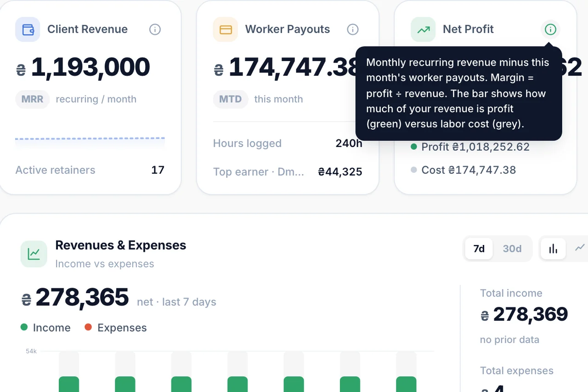The image size is (588, 392).
Task: Click the Cost ₴174,747.38 legend row
Action: point(463,170)
